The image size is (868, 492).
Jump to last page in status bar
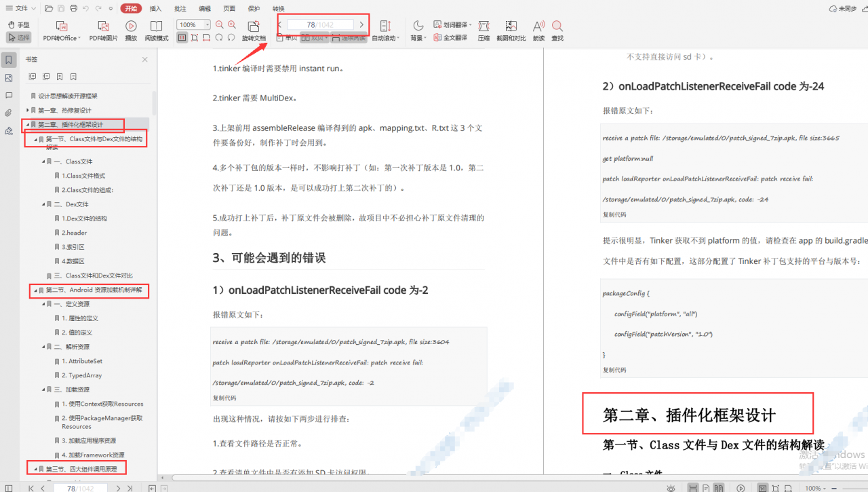129,488
